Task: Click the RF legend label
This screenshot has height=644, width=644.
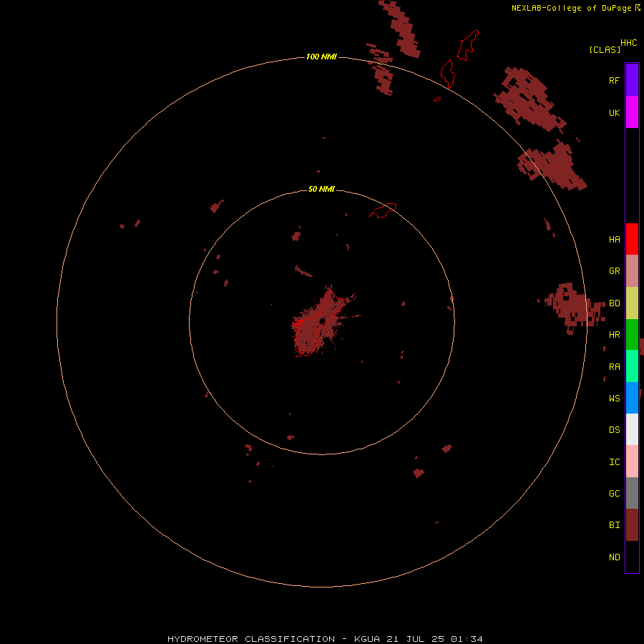Action: 614,80
